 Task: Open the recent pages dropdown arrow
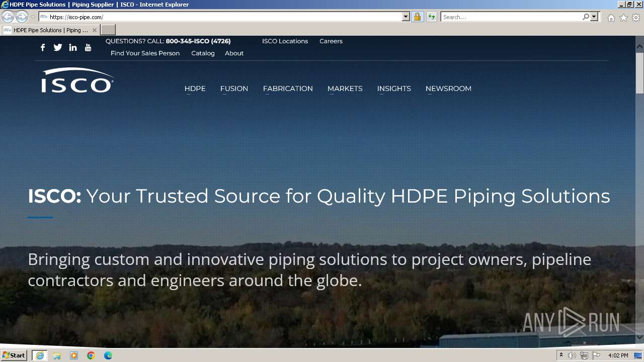[33, 17]
